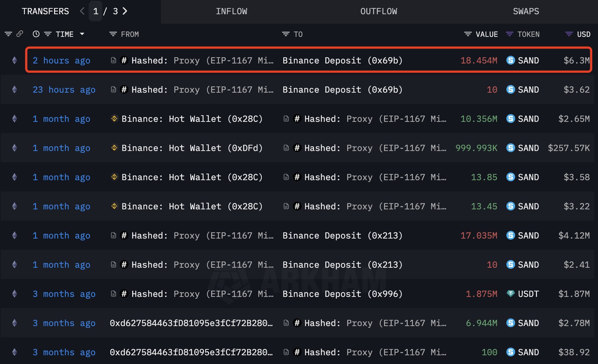Open the Hashed: Proxy sender in 18.454M row
Viewport: 598px width, 364px height.
(202, 61)
